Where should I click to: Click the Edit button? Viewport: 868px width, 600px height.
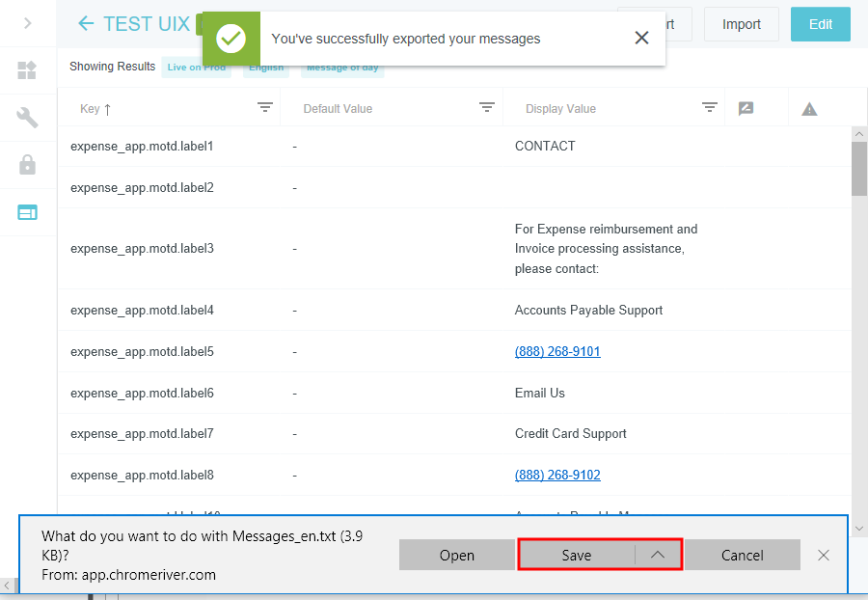(x=820, y=24)
